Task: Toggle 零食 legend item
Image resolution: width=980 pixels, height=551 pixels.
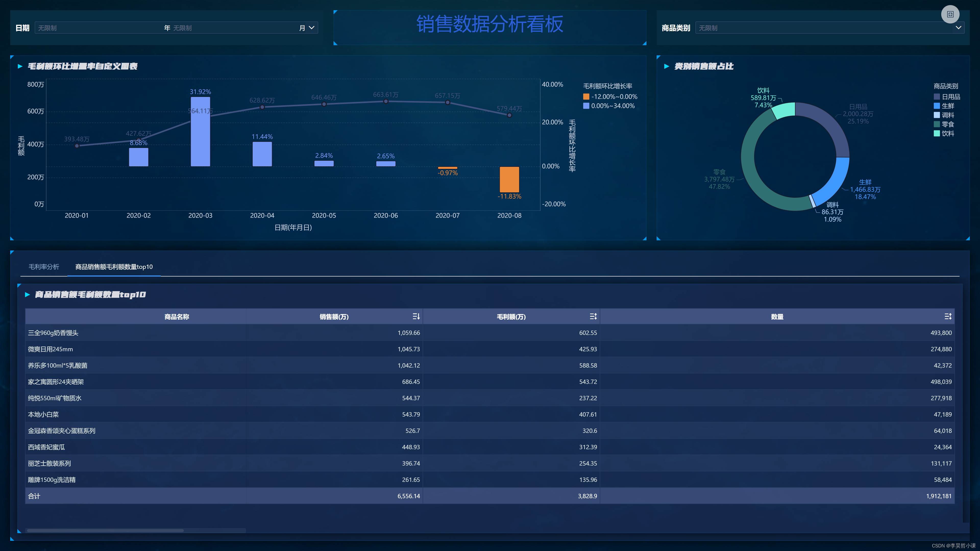Action: click(944, 124)
